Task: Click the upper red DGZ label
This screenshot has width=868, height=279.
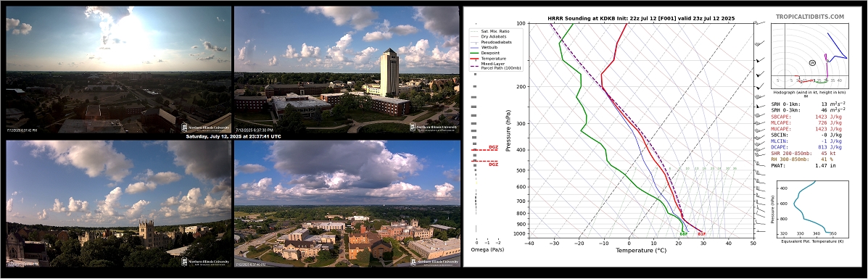Action: (493, 147)
